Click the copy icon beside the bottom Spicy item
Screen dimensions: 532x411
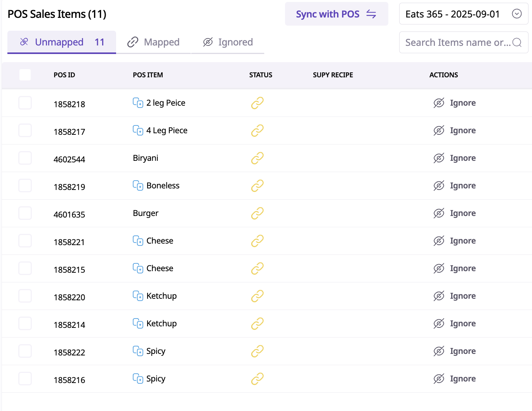(138, 379)
